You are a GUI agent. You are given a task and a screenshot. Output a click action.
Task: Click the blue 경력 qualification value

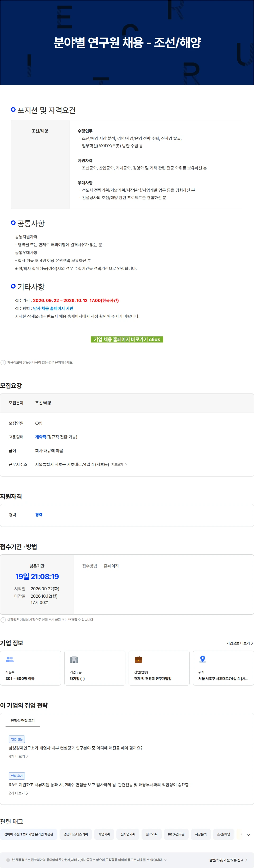[x=39, y=515]
